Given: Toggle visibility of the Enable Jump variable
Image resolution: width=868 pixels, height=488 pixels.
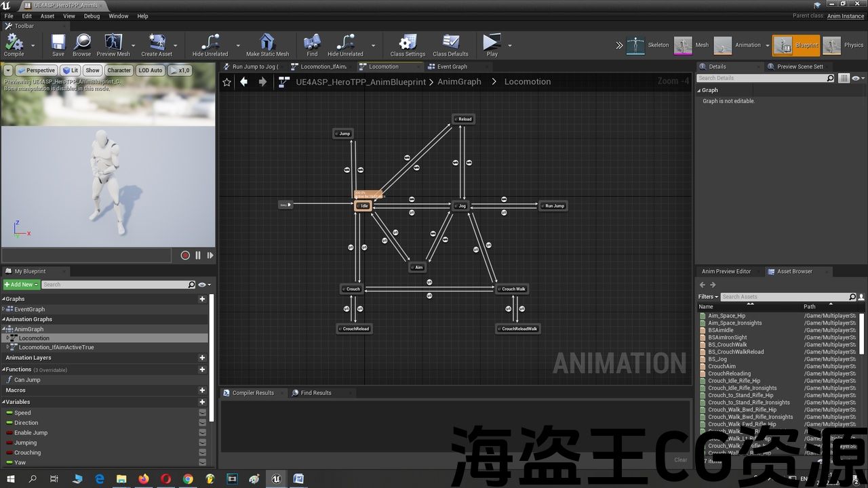Looking at the screenshot, I should point(202,433).
